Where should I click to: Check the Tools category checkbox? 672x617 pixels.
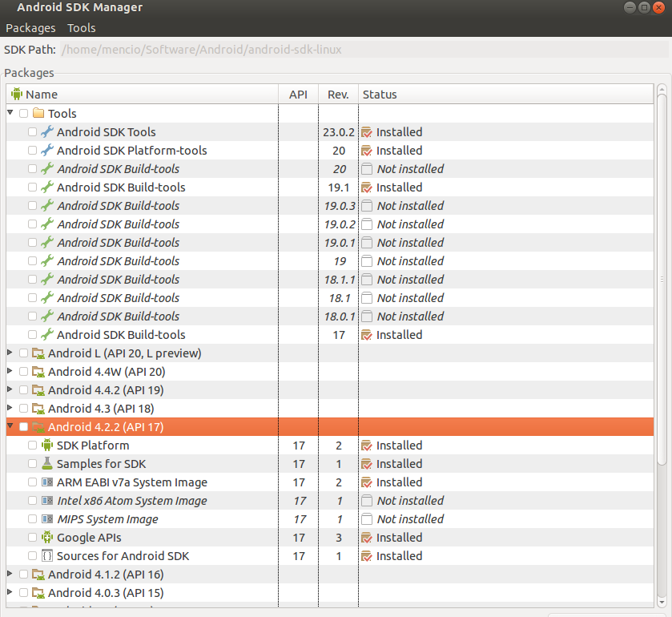point(23,113)
